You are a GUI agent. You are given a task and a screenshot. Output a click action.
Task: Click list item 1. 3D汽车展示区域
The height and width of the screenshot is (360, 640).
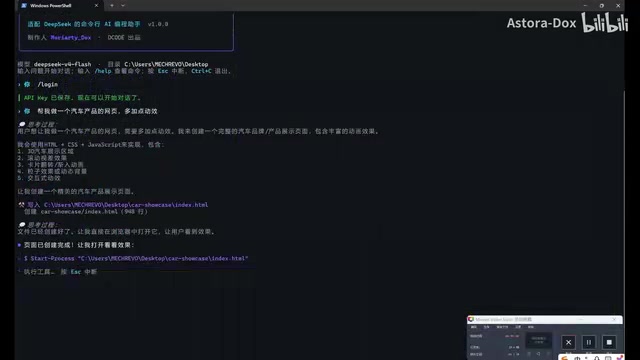point(46,151)
